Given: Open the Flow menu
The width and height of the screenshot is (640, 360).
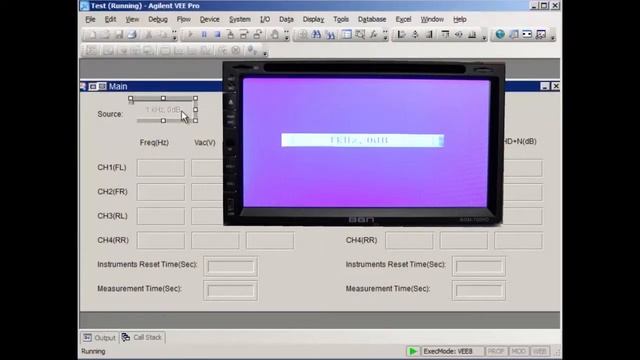Looking at the screenshot, I should (x=184, y=19).
